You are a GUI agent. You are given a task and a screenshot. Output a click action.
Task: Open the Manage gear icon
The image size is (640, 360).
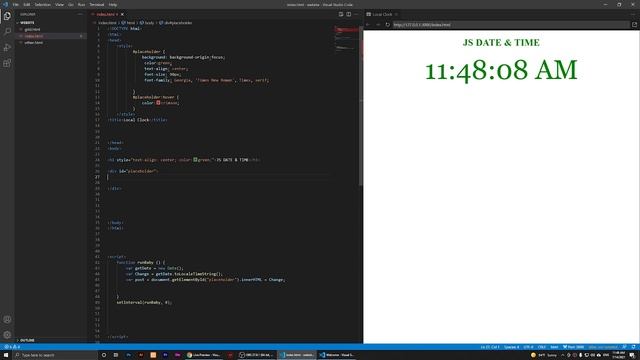click(7, 335)
